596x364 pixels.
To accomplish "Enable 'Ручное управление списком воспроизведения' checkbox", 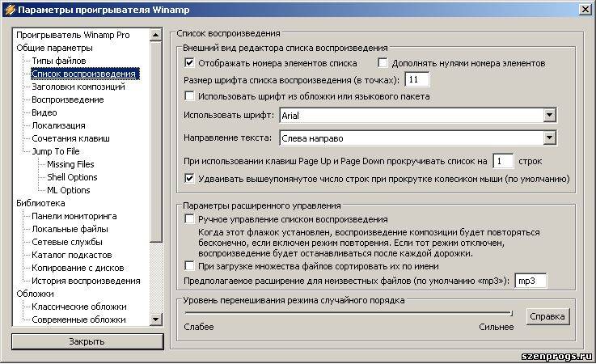I will 190,219.
